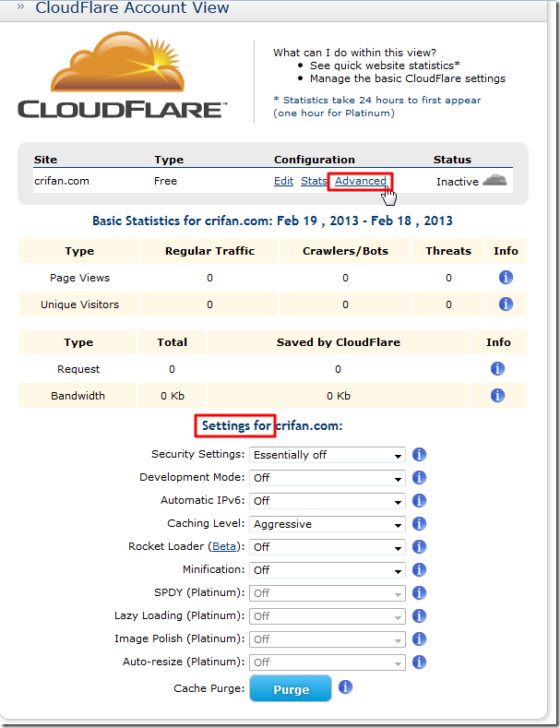Open the SPDY (Platinum) dropdown
Viewport: 560px width, 728px height.
pyautogui.click(x=328, y=593)
